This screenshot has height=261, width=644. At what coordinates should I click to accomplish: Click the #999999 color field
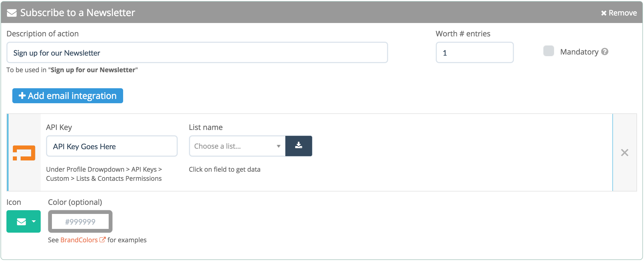(x=80, y=222)
